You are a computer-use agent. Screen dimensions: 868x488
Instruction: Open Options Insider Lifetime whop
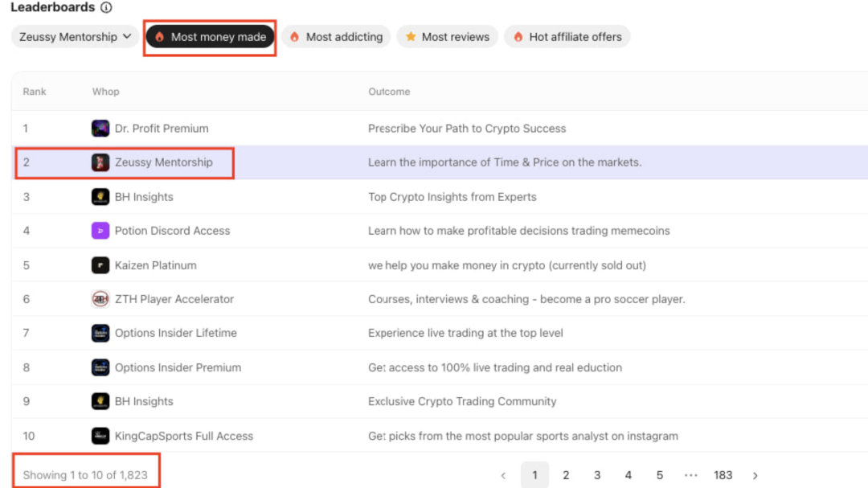coord(176,333)
